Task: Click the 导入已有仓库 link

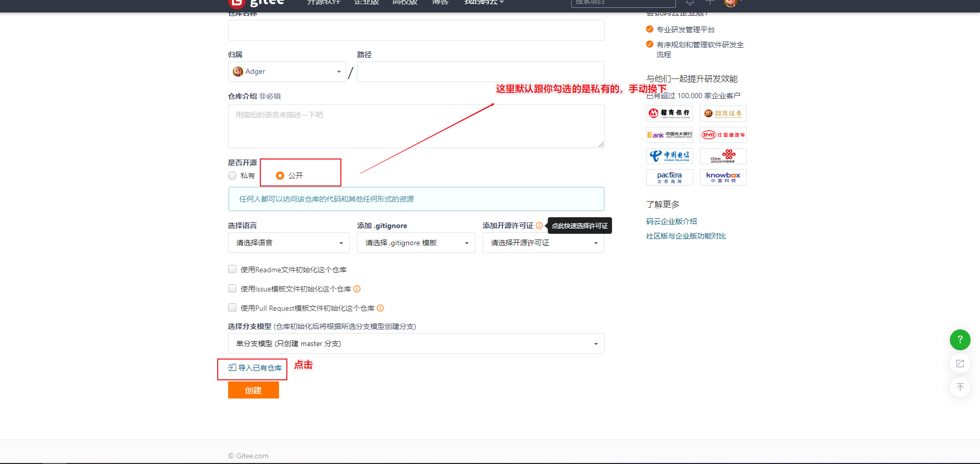Action: [260, 368]
